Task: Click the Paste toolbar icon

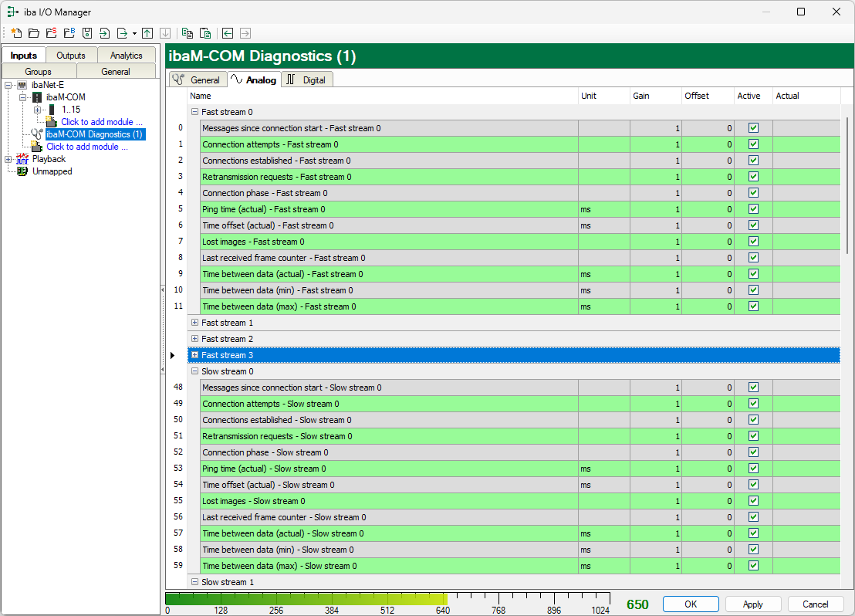Action: [205, 33]
